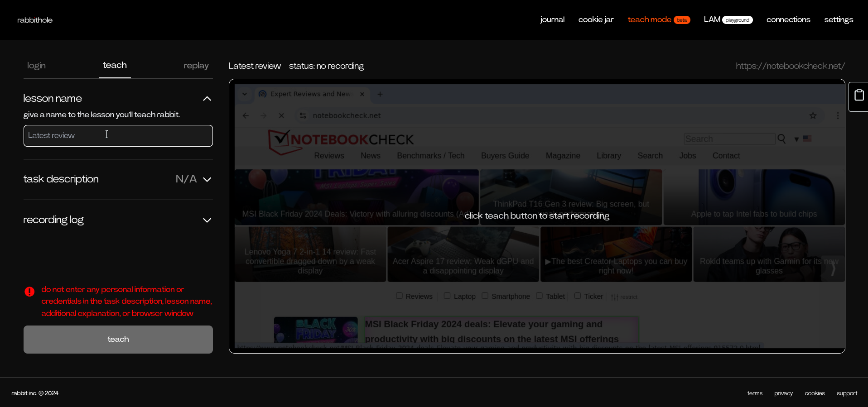The image size is (868, 407).
Task: Open Buyers Guide in Notebookcheck menu
Action: coord(505,156)
